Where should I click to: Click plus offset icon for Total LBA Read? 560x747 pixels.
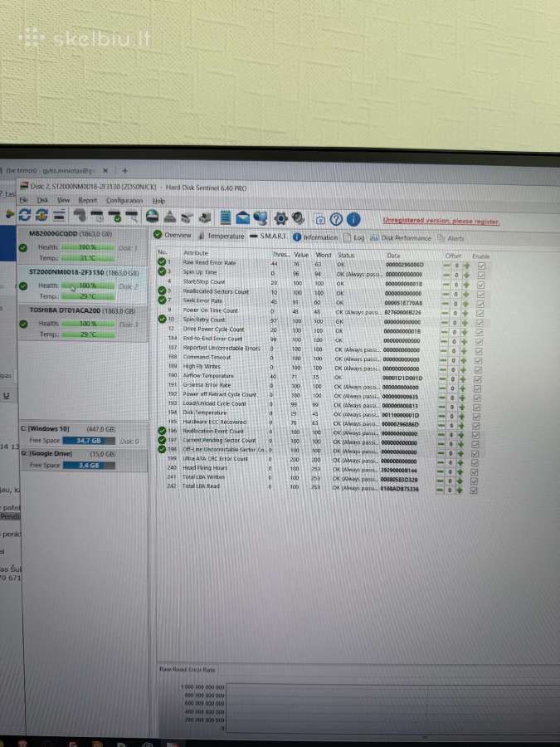(460, 489)
